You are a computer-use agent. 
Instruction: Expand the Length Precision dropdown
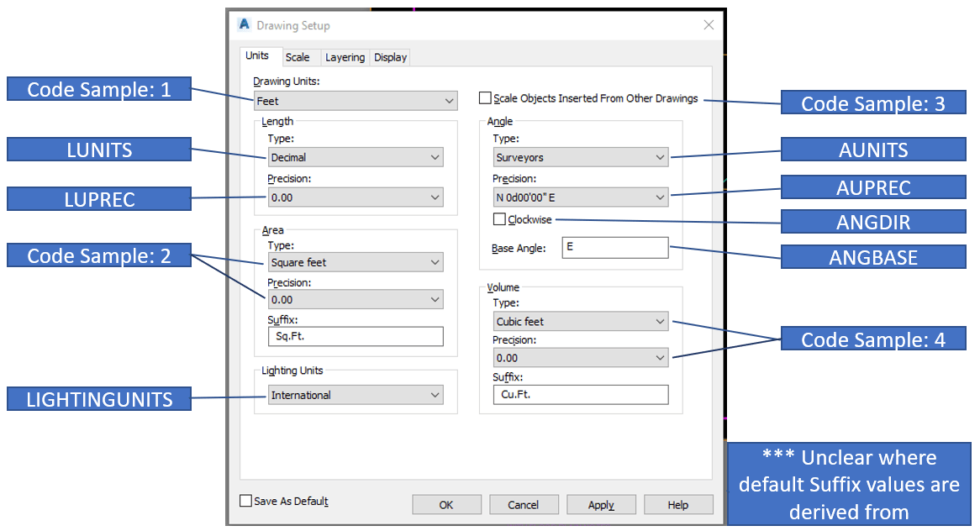[x=355, y=197]
